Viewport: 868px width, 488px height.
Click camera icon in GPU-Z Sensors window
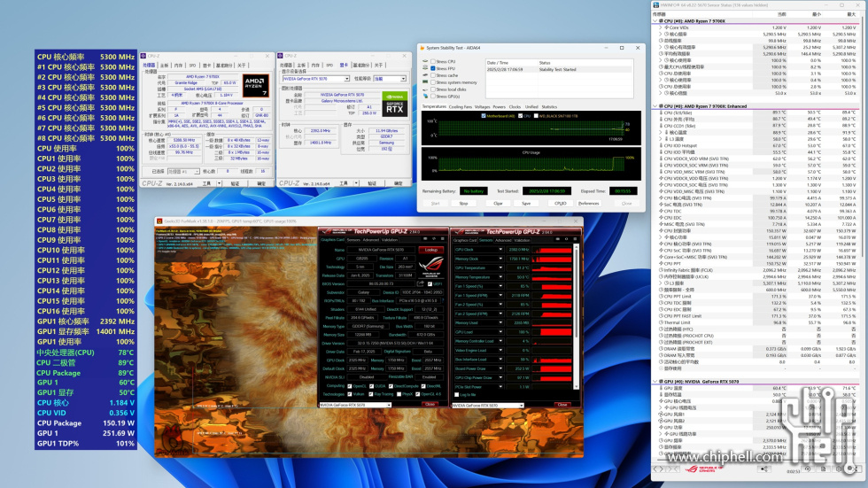tap(557, 239)
